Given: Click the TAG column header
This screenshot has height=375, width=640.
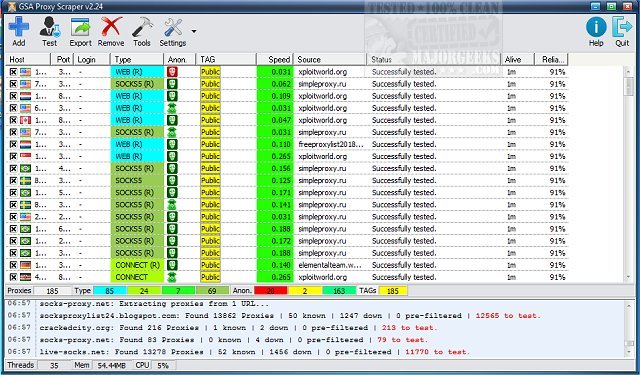Looking at the screenshot, I should pos(226,60).
